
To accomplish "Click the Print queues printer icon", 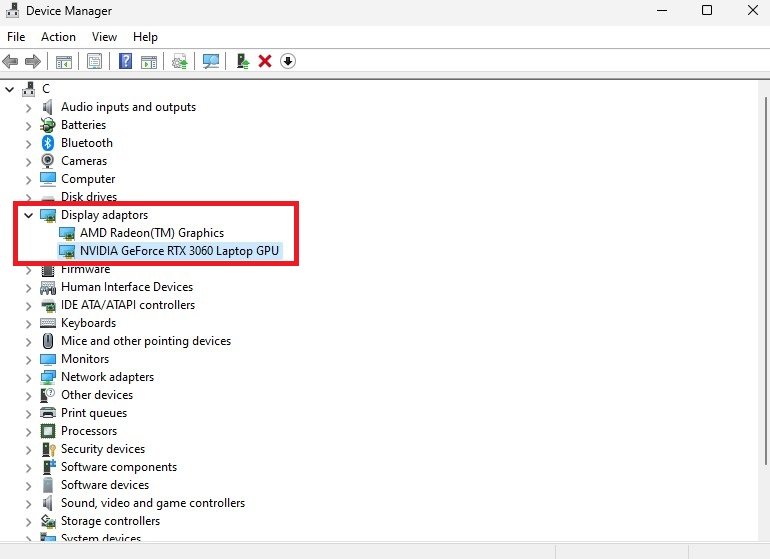I will tap(48, 413).
